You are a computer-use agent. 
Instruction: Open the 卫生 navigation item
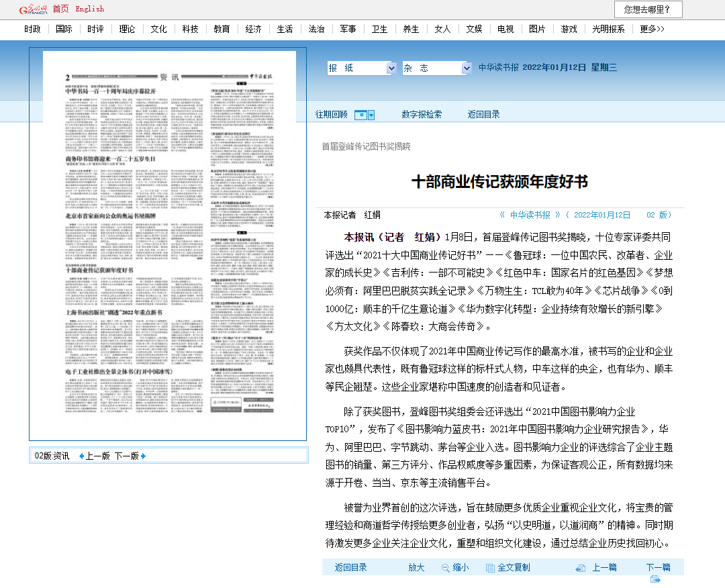tap(379, 29)
